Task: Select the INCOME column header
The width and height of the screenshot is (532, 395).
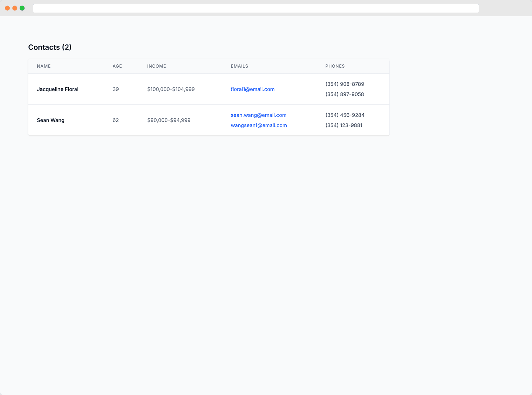Action: pyautogui.click(x=156, y=66)
